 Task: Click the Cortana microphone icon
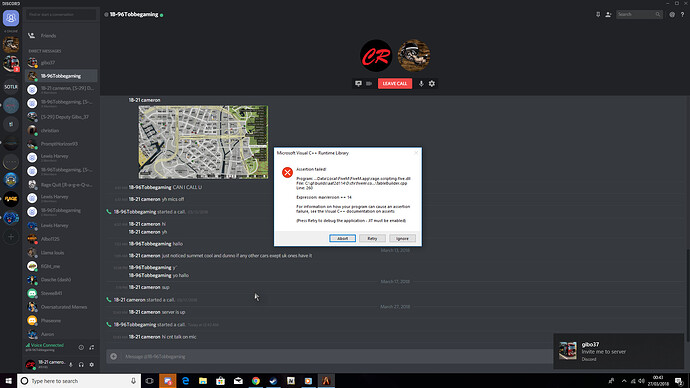(133, 381)
